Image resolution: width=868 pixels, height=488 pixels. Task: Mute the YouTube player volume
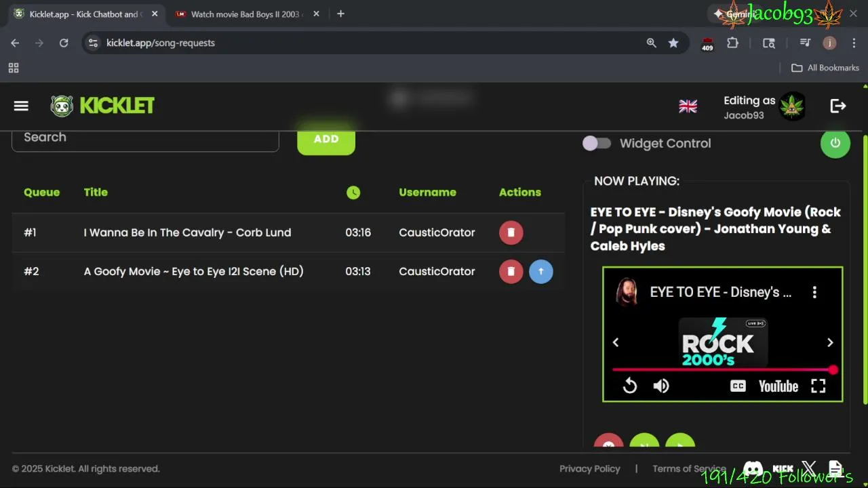[661, 386]
